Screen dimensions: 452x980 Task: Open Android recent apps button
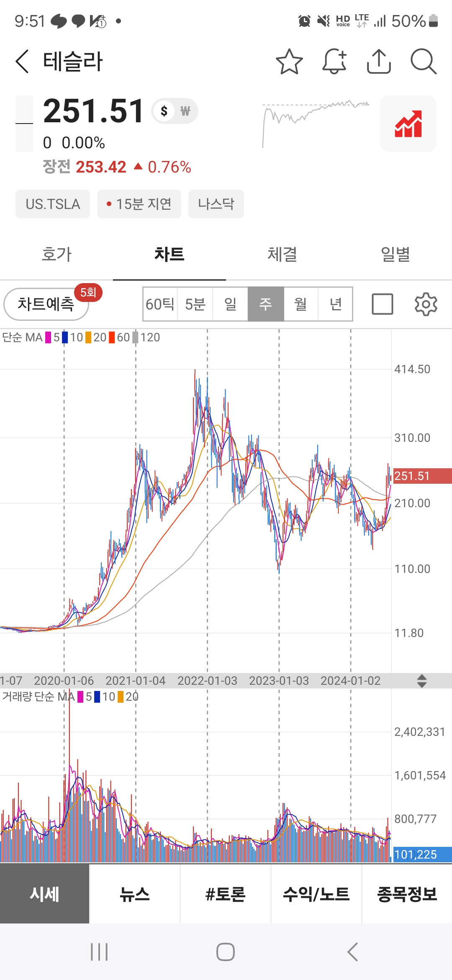99,952
